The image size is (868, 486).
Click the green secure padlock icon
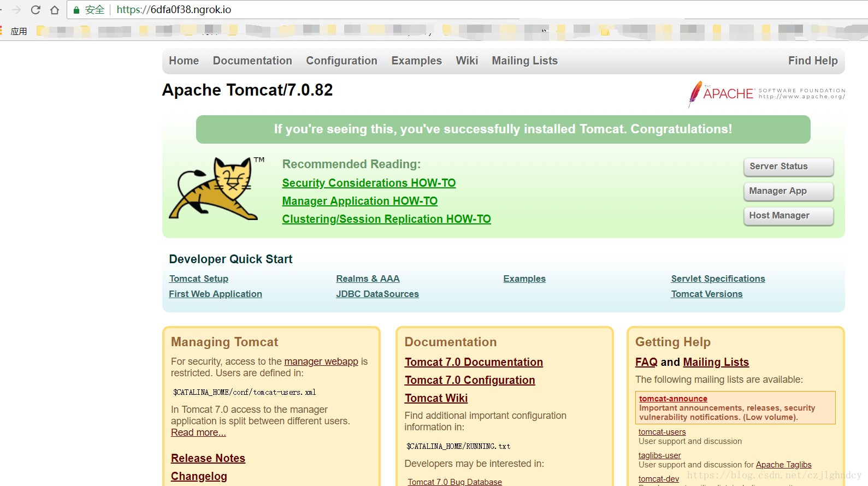click(76, 10)
